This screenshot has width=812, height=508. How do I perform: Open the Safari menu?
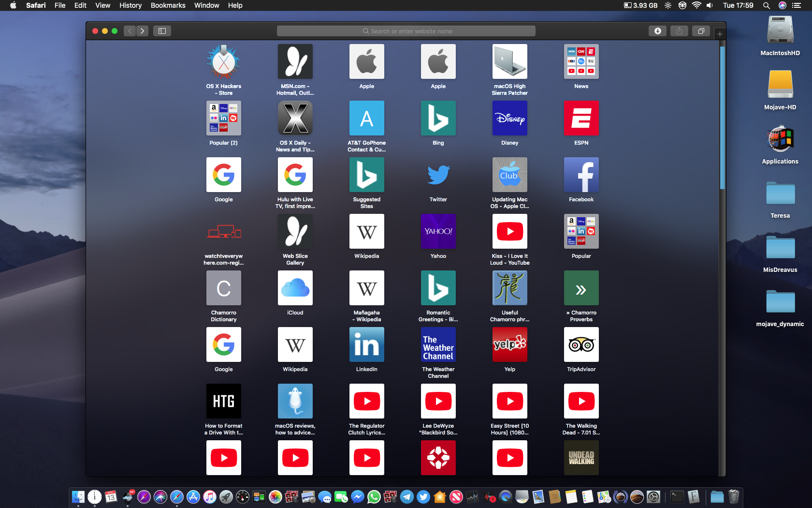pyautogui.click(x=36, y=5)
